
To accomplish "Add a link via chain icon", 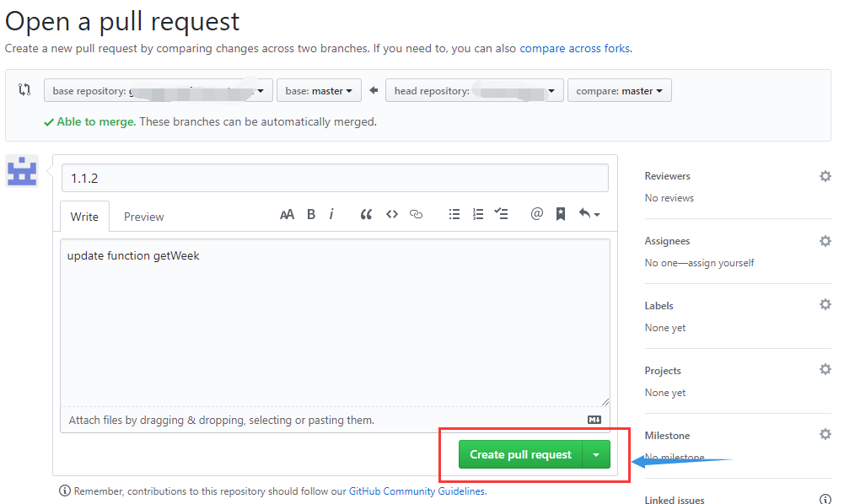I will click(416, 215).
